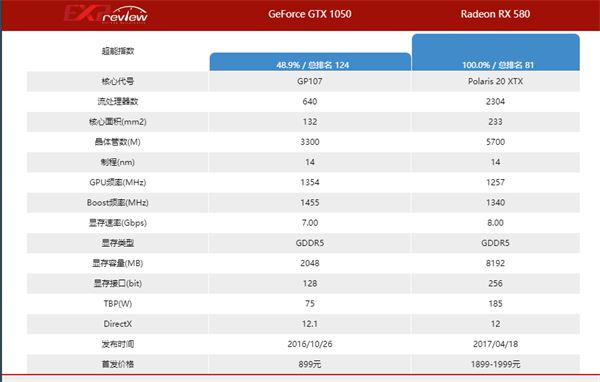Select the 核心面积(mm2) row label
This screenshot has height=382, width=600.
[x=118, y=122]
